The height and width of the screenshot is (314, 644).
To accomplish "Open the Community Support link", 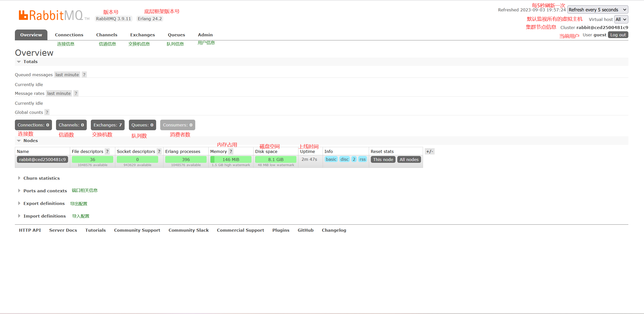I will [137, 230].
